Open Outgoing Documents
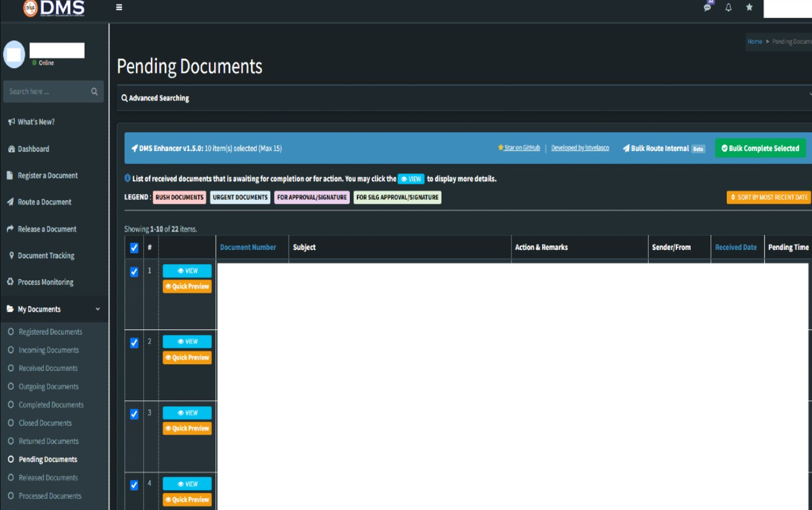This screenshot has width=812, height=510. pos(49,387)
